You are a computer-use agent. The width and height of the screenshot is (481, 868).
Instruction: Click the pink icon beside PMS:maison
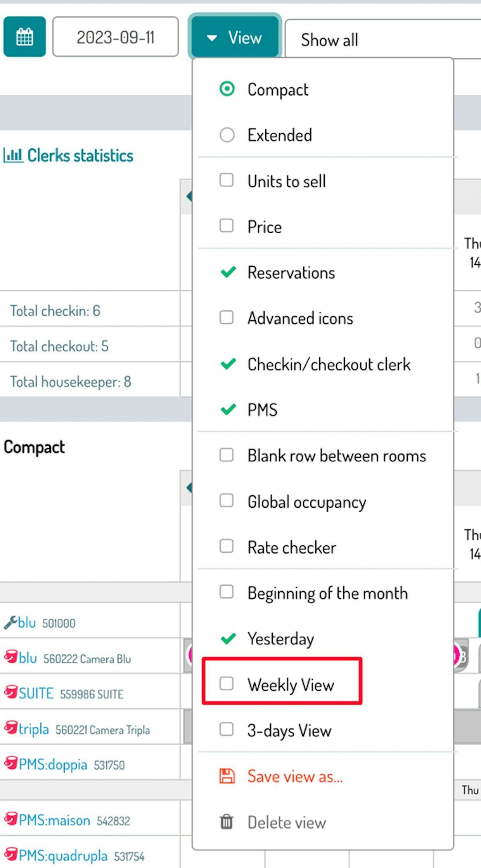(x=11, y=819)
